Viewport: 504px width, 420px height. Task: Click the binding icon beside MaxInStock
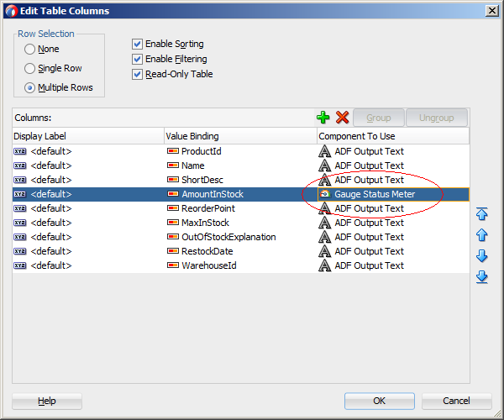tap(173, 222)
